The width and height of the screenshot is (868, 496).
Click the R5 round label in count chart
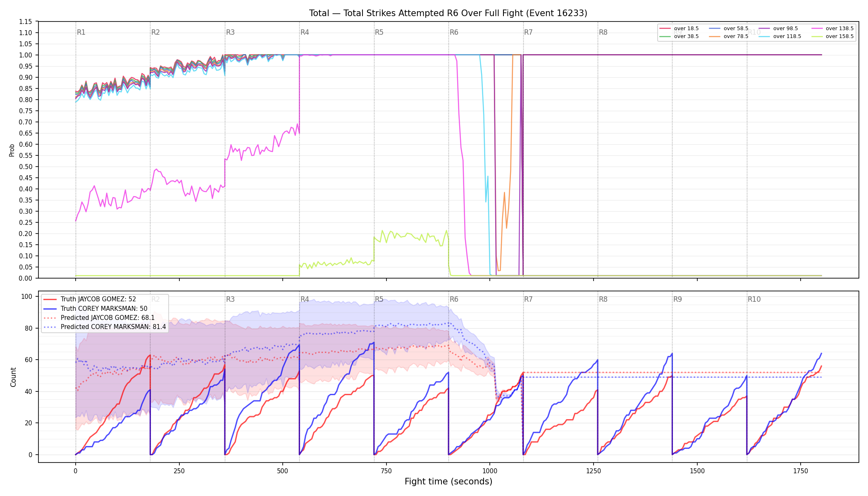[x=379, y=299]
